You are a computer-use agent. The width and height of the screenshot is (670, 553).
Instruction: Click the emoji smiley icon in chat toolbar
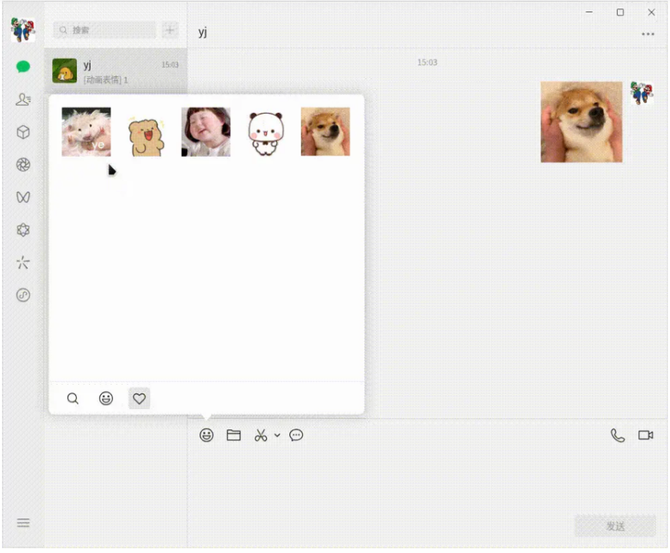206,435
